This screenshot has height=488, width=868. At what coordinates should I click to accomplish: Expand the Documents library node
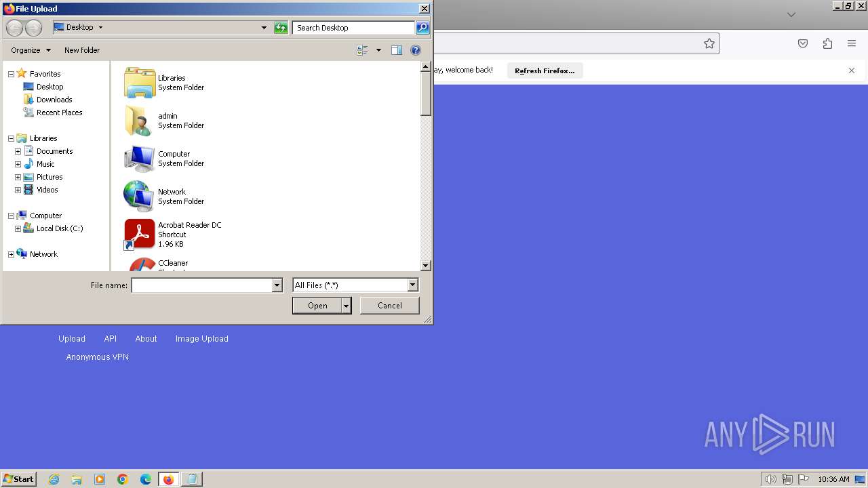[18, 151]
